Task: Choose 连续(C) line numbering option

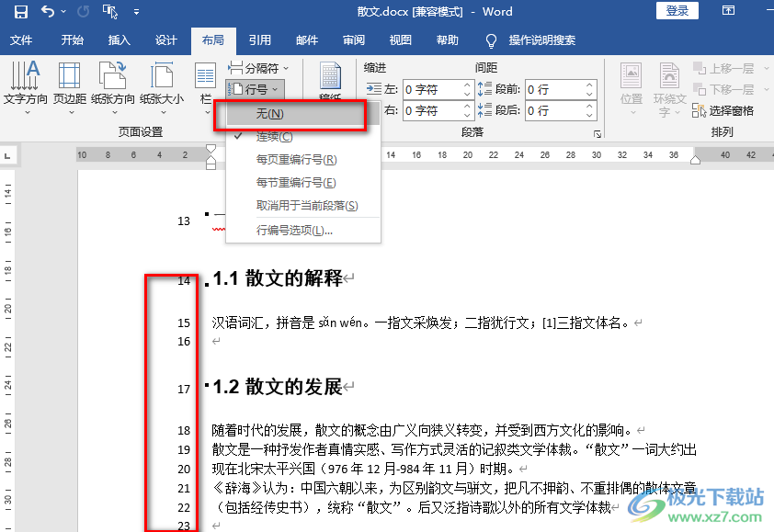Action: [302, 137]
